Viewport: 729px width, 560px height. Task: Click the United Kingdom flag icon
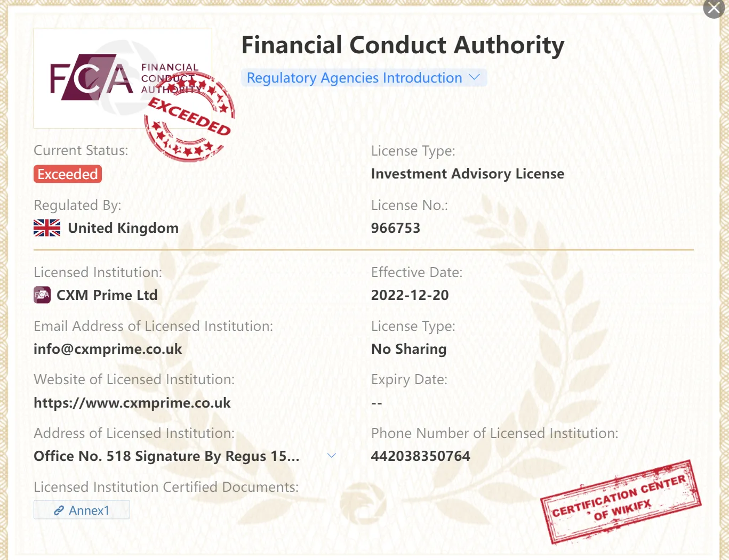coord(47,228)
